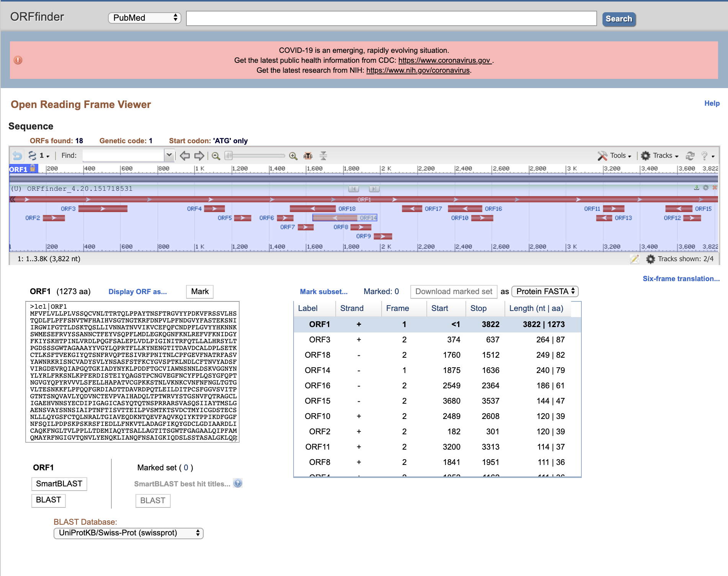This screenshot has height=576, width=728.
Task: Download the ORFfinder track data
Action: (x=696, y=188)
